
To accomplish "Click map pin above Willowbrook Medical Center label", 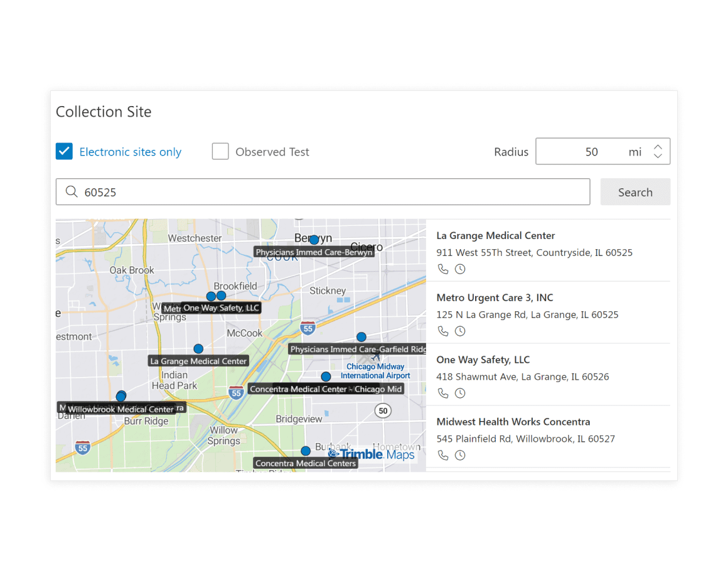I will (121, 396).
